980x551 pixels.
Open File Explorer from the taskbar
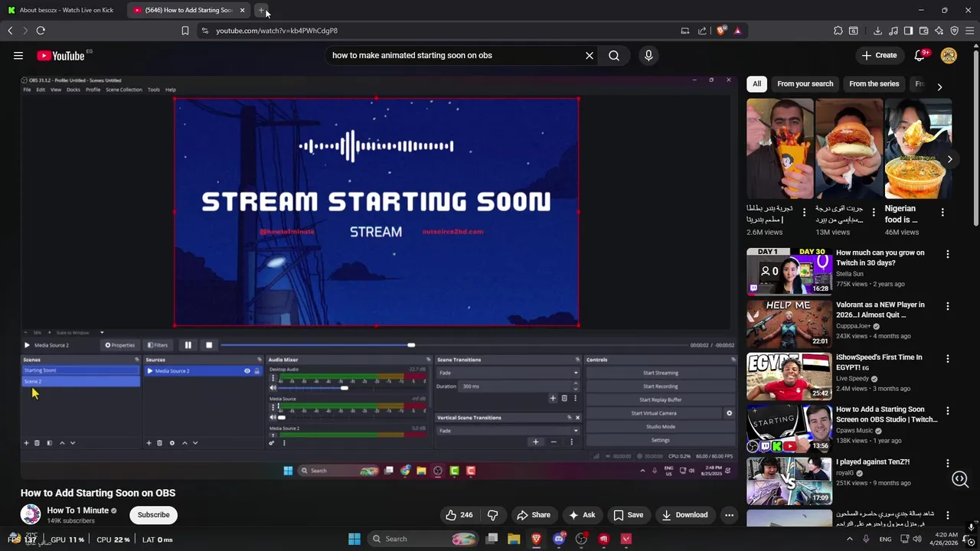514,539
